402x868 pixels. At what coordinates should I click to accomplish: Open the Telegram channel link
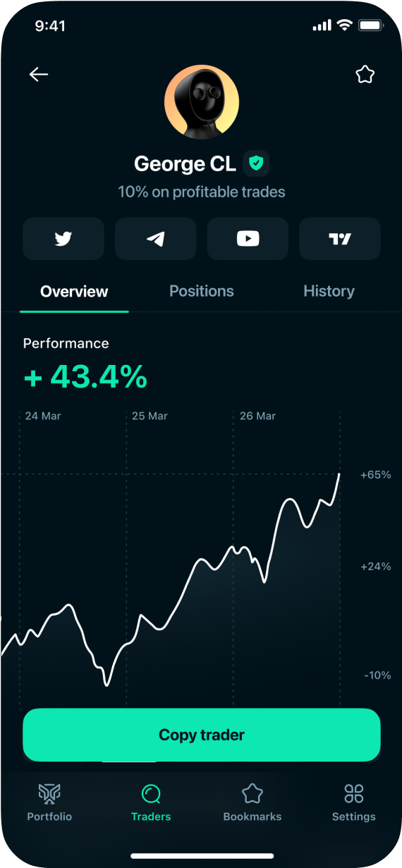tap(155, 239)
